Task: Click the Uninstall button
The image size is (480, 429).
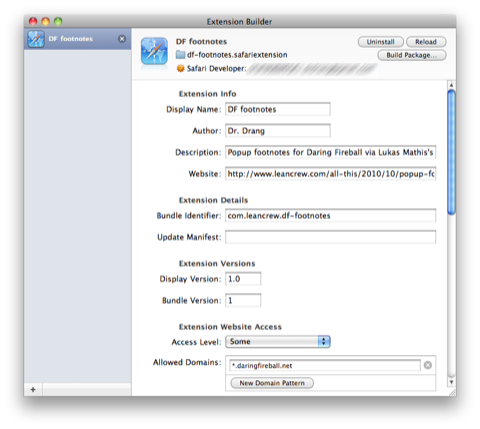Action: click(x=380, y=42)
